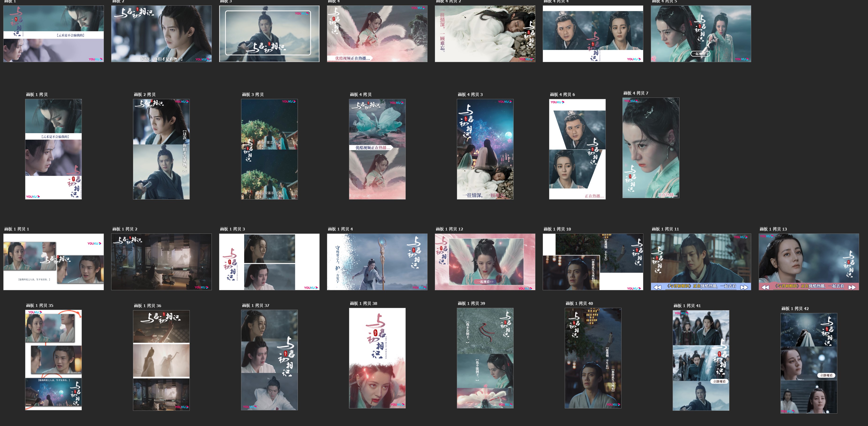The height and width of the screenshot is (426, 868).
Task: Click the portrait artboard with the close-up woman's face
Action: point(651,148)
